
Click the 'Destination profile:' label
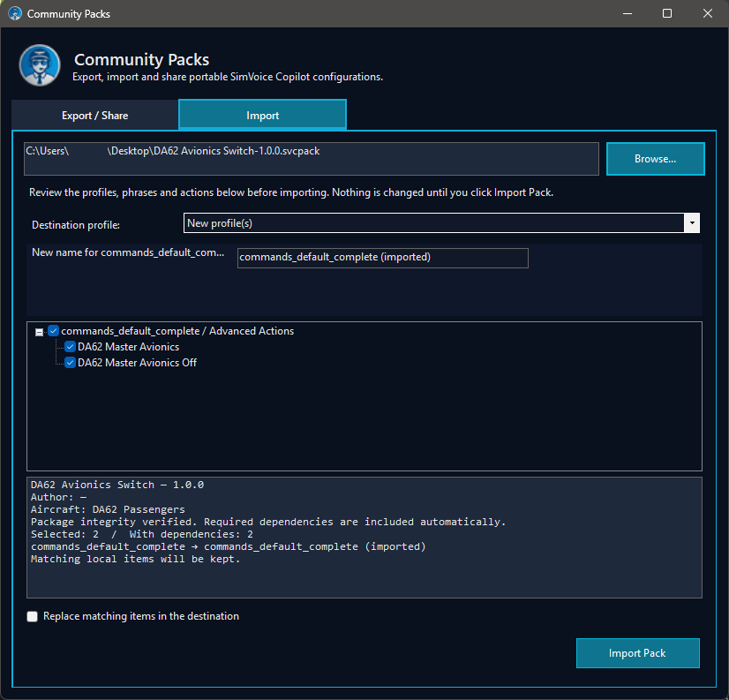(x=76, y=225)
